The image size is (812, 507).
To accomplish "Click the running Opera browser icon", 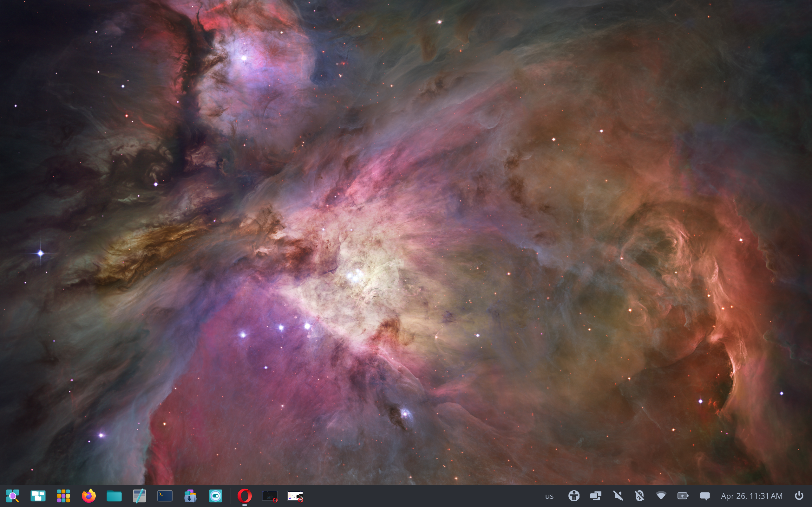I will click(x=245, y=496).
